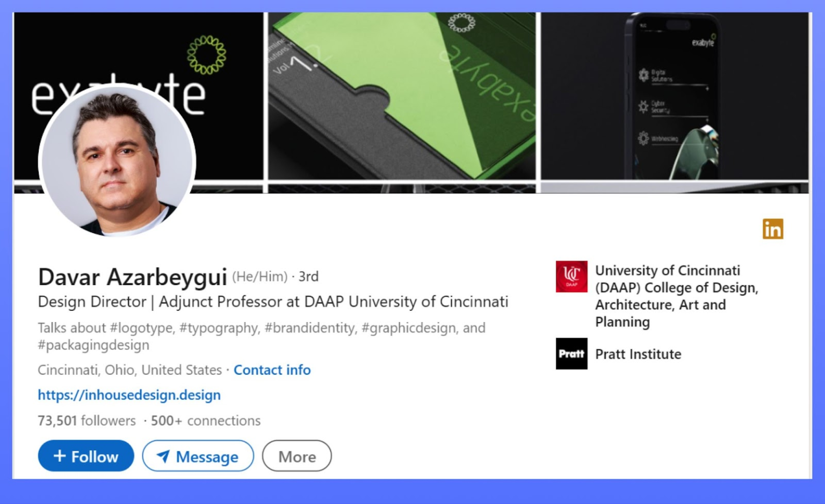Open the More options menu
Image resolution: width=825 pixels, height=504 pixels.
coord(296,457)
